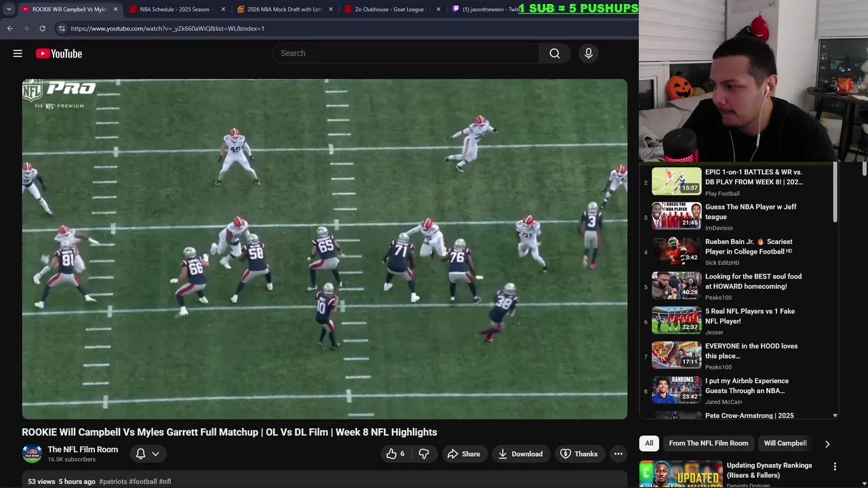Open EVERYONE in the HOOD thumbnail
The width and height of the screenshot is (868, 488).
point(677,355)
